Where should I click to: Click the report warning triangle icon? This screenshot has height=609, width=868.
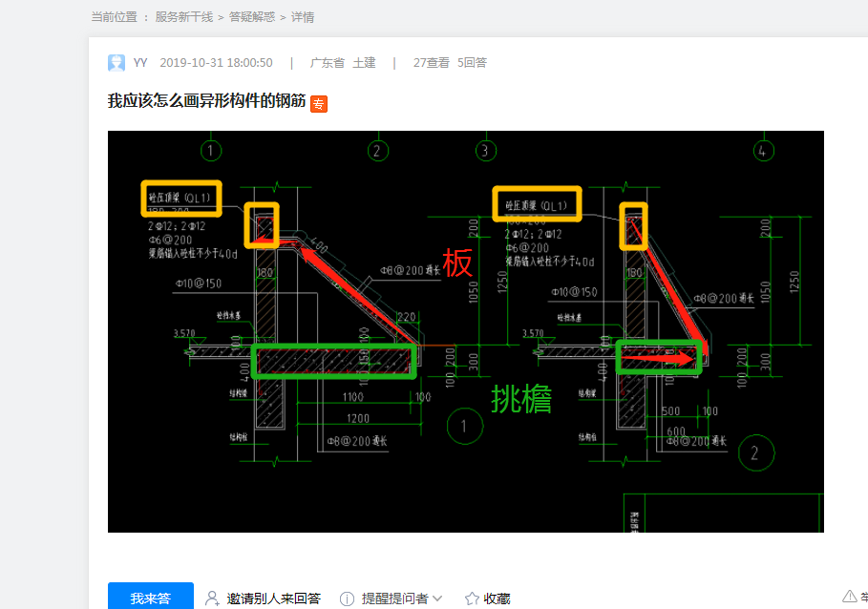pos(850,597)
